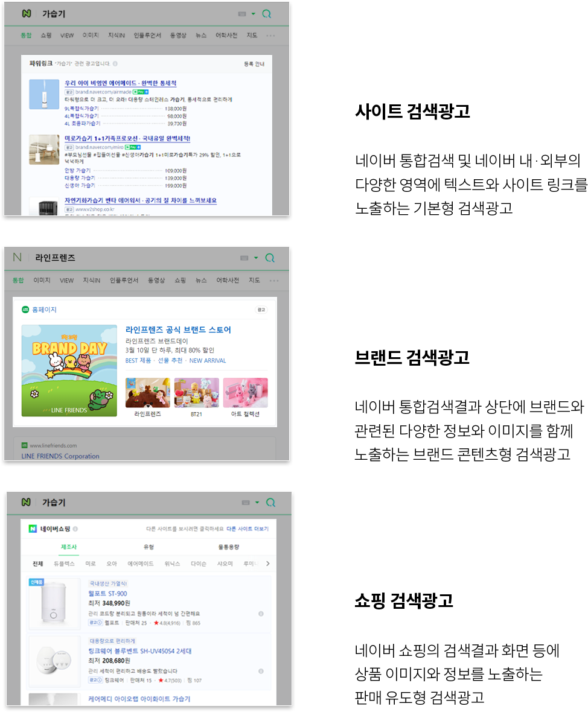Click the humidifier thumbnail of the 에어메이드 ad
The image size is (588, 712).
(44, 95)
